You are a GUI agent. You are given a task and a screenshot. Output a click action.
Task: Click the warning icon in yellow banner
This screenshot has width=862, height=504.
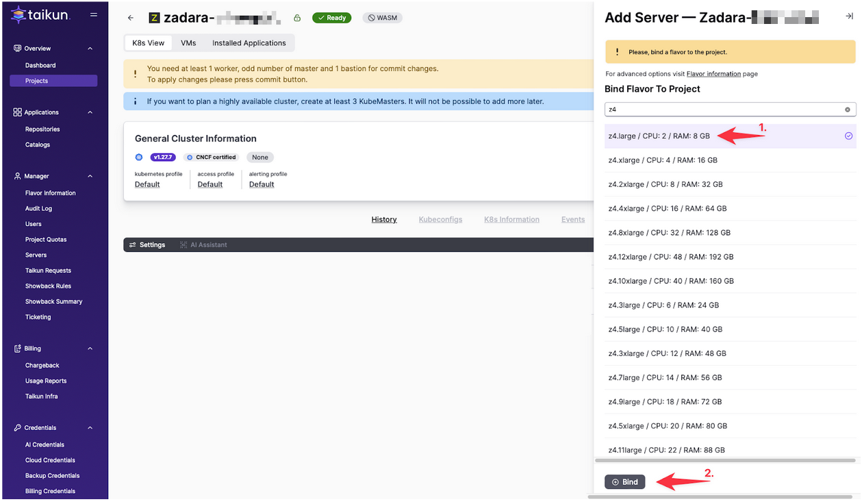click(x=135, y=74)
